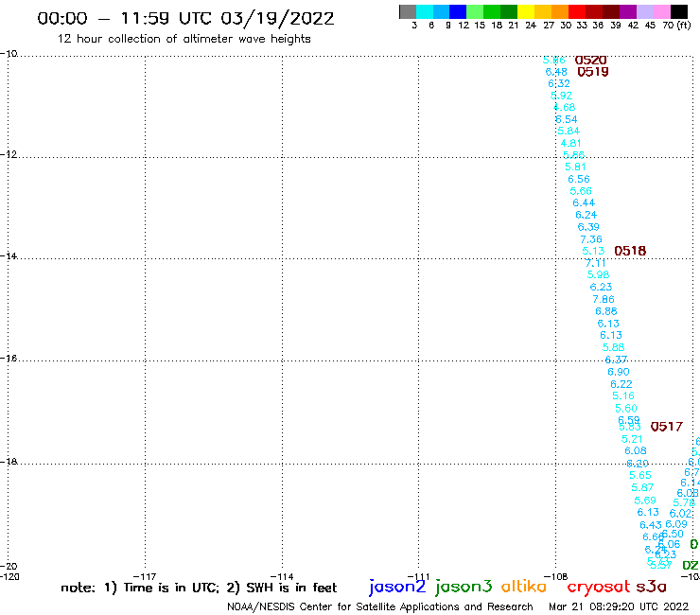Click the '5.98' wave height value
This screenshot has height=615, width=700.
click(598, 274)
